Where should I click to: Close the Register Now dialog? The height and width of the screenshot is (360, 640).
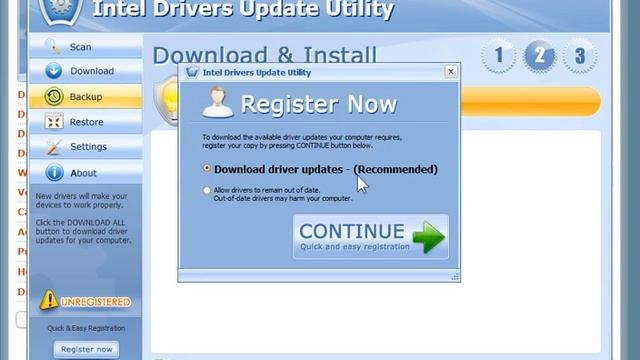pos(451,72)
